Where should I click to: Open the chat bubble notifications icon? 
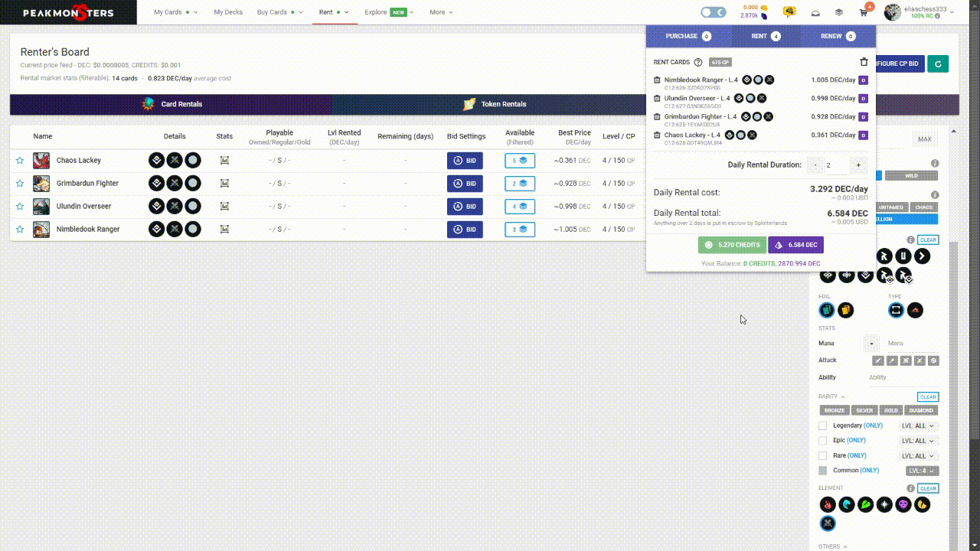point(789,12)
